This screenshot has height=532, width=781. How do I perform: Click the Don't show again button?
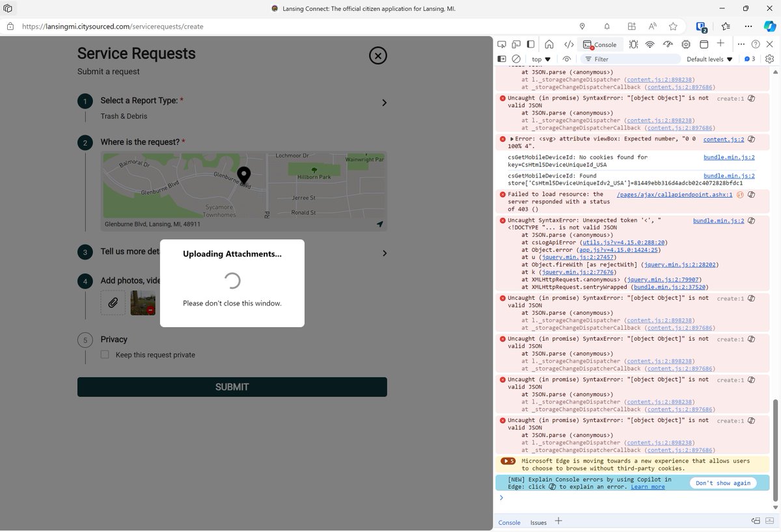(x=723, y=483)
